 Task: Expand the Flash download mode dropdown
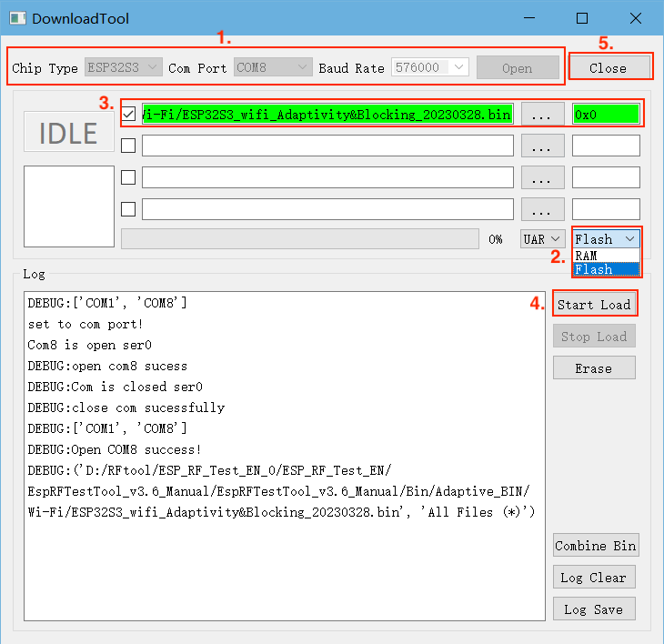pyautogui.click(x=605, y=239)
